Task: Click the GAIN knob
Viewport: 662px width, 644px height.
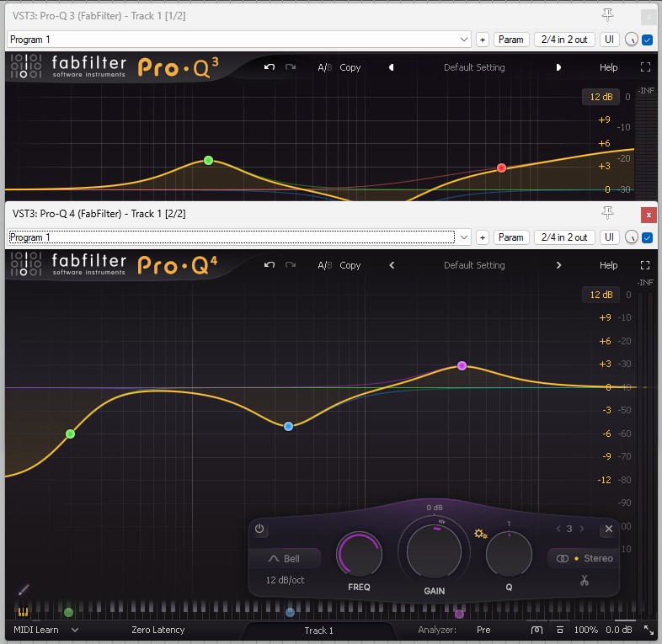Action: tap(434, 551)
